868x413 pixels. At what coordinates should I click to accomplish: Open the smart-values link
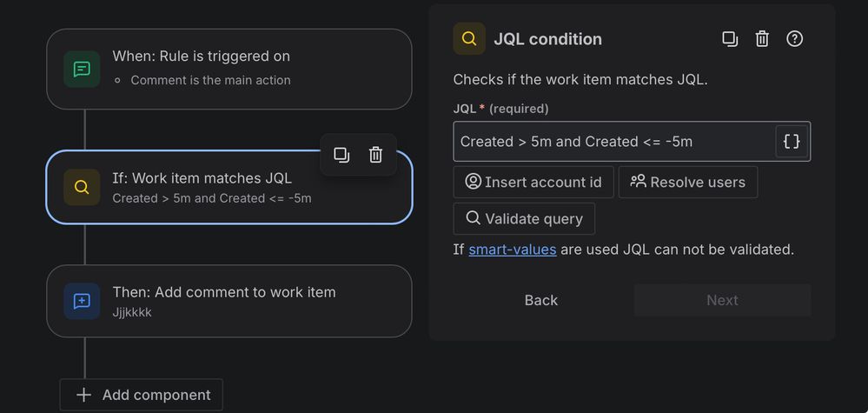point(512,250)
